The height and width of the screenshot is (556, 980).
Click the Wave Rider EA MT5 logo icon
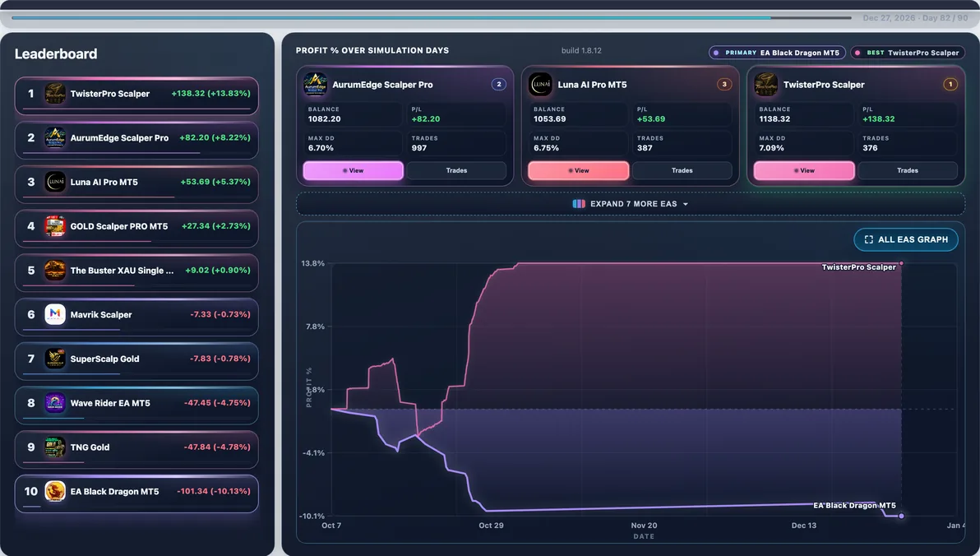(x=55, y=403)
